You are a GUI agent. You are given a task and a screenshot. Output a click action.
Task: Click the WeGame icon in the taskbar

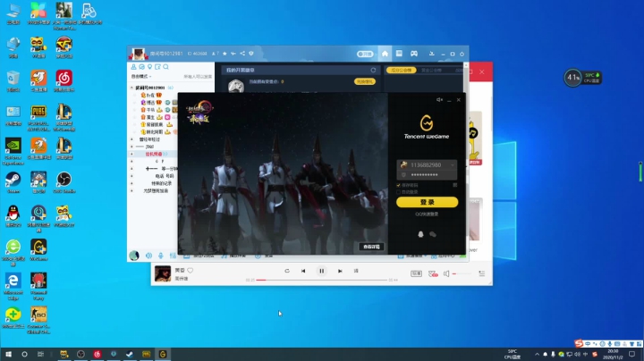[163, 354]
